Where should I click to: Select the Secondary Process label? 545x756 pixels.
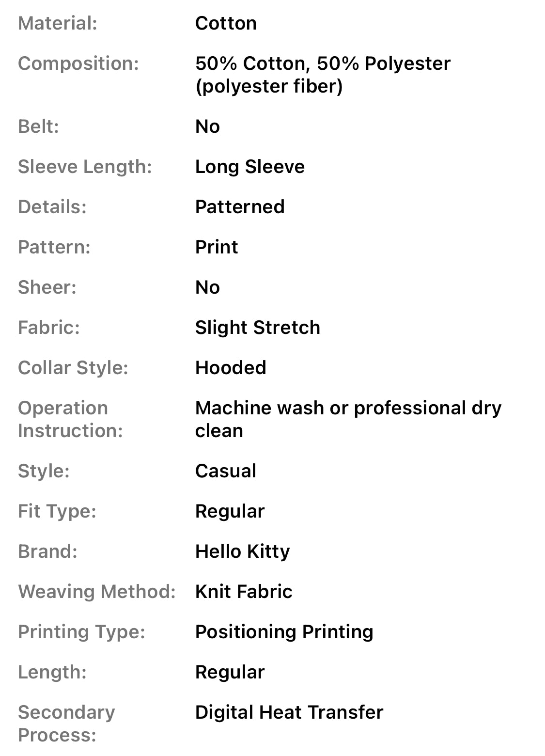click(66, 724)
